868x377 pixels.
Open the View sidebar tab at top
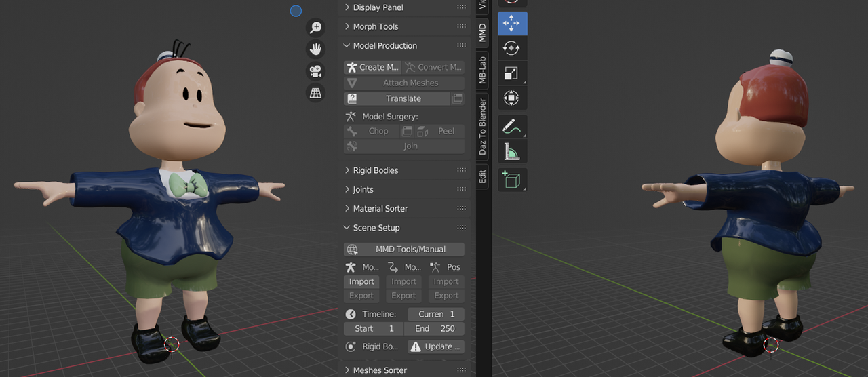(x=482, y=5)
